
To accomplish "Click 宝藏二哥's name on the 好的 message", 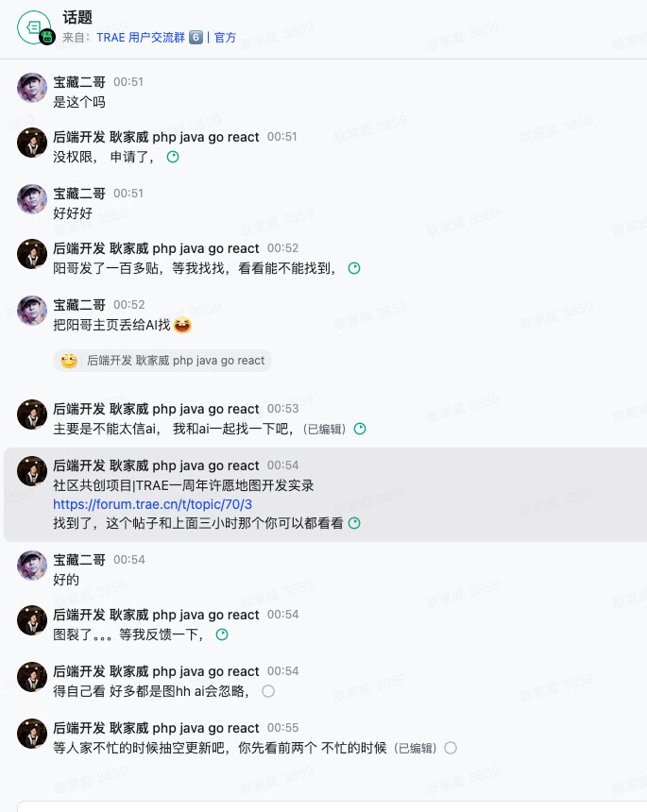I will click(79, 560).
